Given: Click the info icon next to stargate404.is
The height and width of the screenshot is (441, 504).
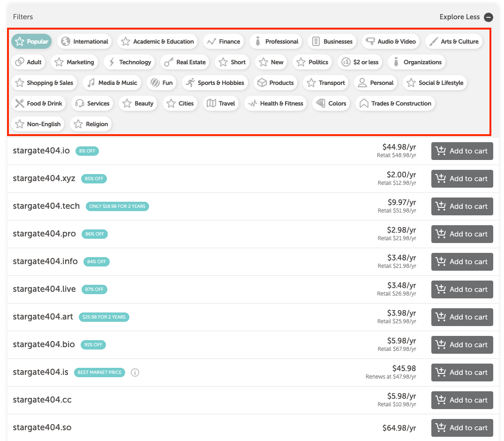Looking at the screenshot, I should coord(135,373).
